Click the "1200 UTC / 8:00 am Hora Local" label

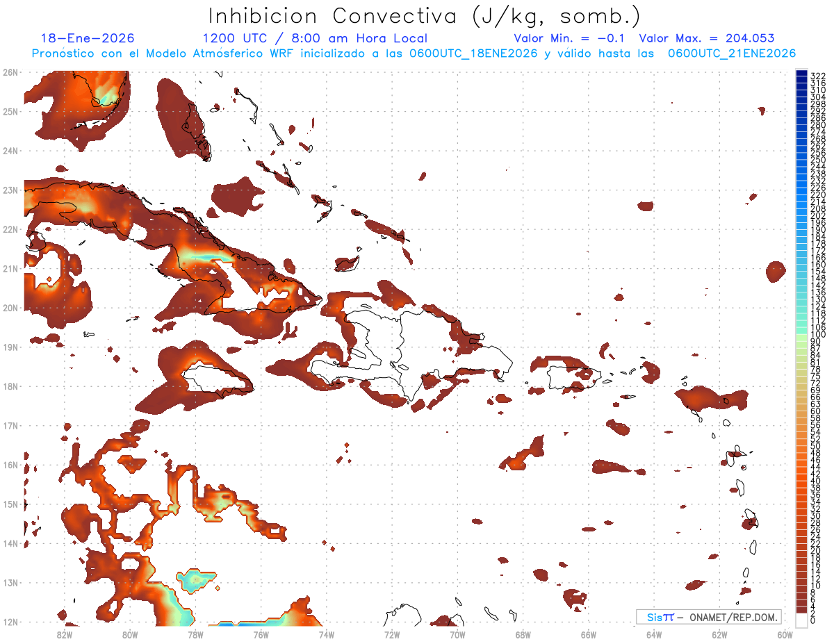[315, 38]
